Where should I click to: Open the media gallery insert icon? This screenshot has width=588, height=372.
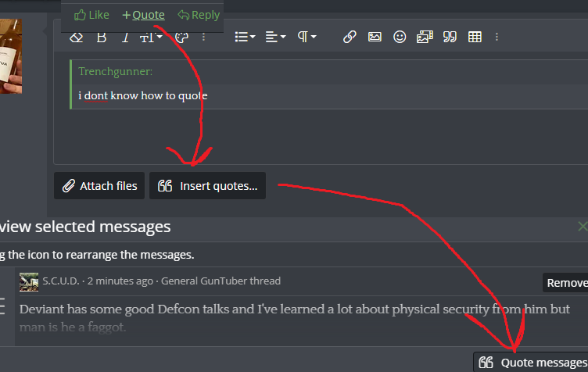click(425, 37)
